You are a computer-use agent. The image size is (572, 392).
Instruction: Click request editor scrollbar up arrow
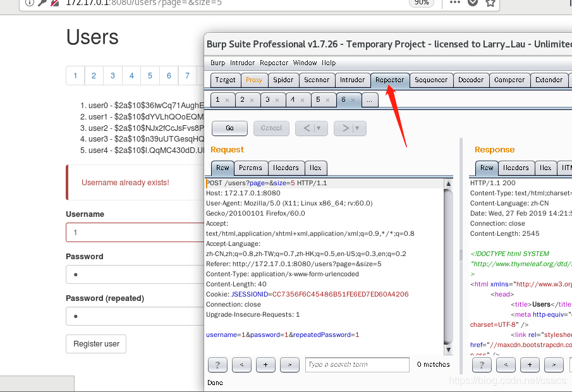[x=448, y=183]
